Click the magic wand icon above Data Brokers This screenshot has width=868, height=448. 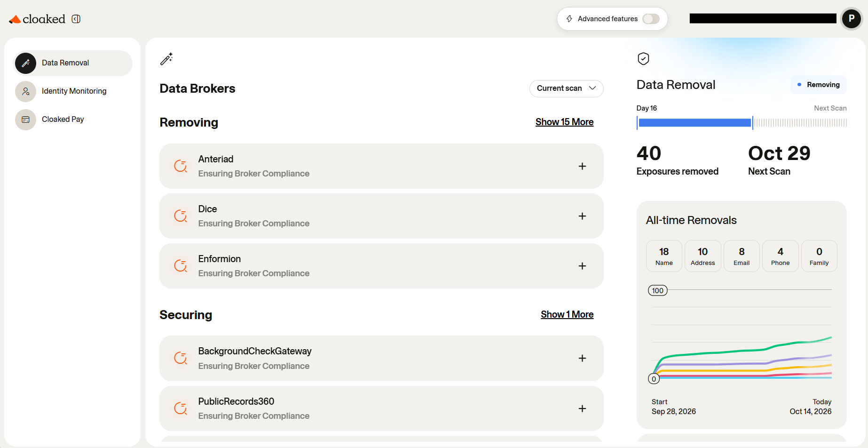166,59
